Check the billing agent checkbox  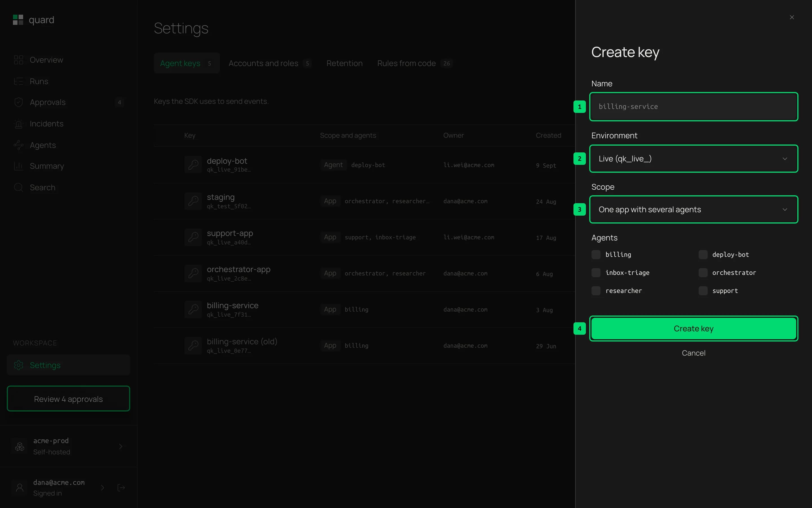tap(596, 255)
